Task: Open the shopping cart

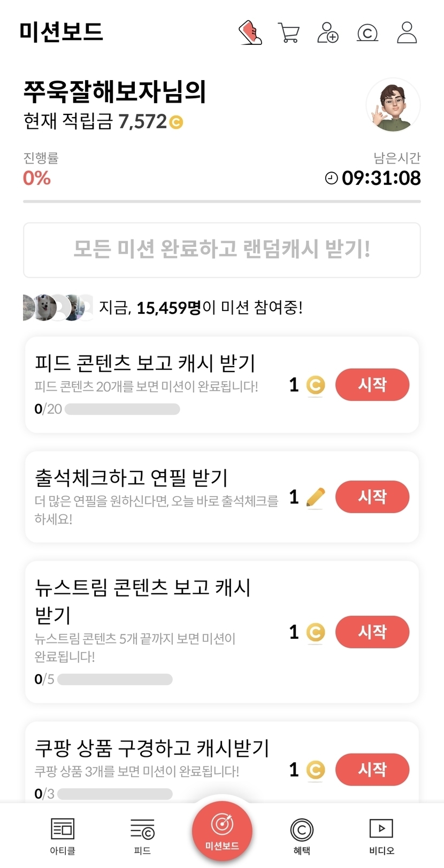Action: [289, 33]
